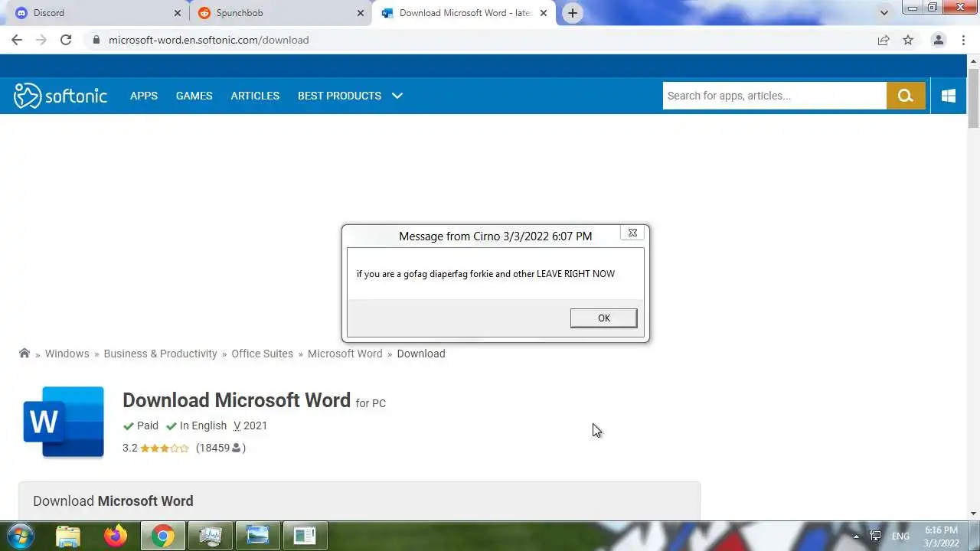Click the 18459 votes count
Screen dimensions: 980x551
(x=220, y=448)
